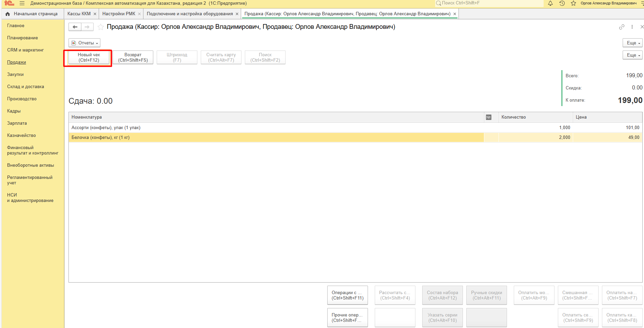
Task: Open the Склад и доставка section
Action: tap(25, 87)
